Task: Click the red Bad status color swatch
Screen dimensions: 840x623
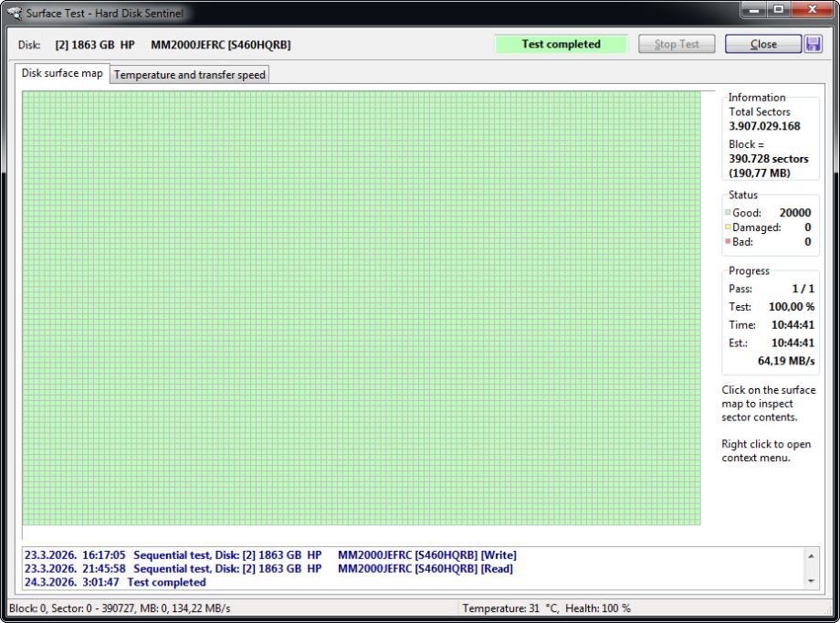Action: [x=728, y=241]
